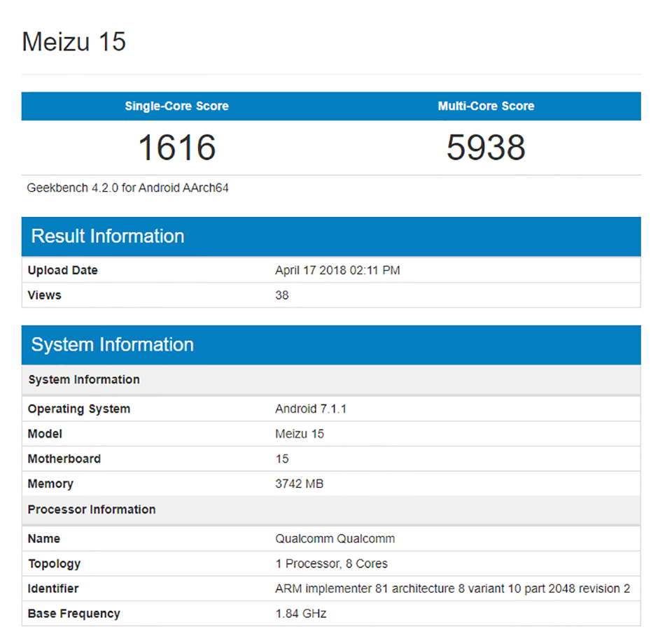The width and height of the screenshot is (672, 634).
Task: Select the Identifier label
Action: (x=53, y=589)
